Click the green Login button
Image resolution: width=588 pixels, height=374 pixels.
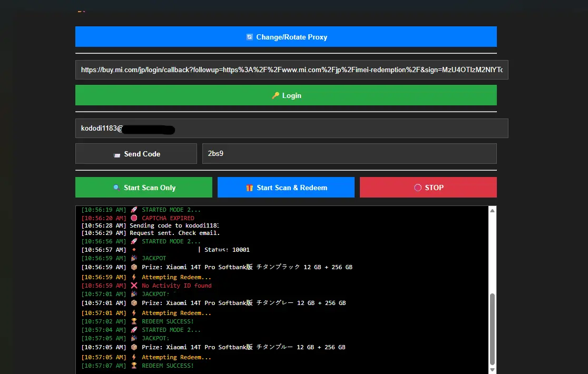tap(286, 95)
